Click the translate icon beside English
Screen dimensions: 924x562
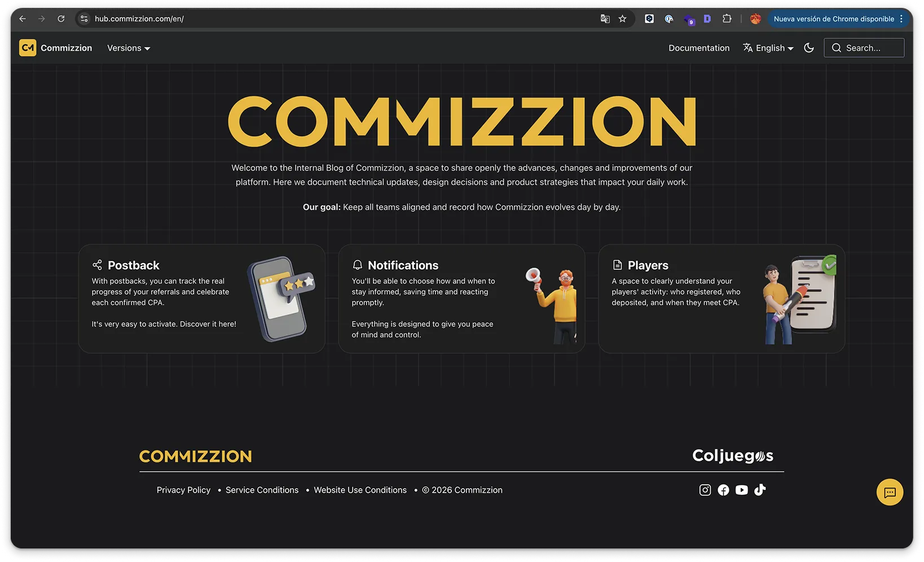(x=748, y=48)
